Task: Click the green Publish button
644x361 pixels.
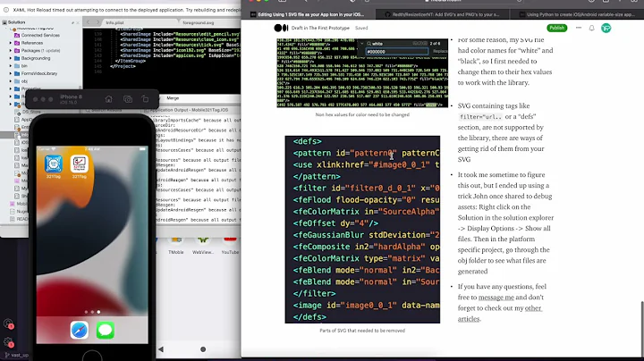Action: [x=557, y=28]
